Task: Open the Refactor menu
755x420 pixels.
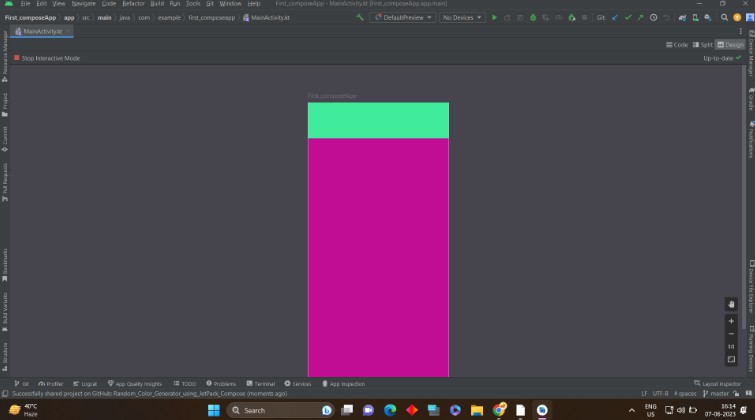Action: (133, 3)
